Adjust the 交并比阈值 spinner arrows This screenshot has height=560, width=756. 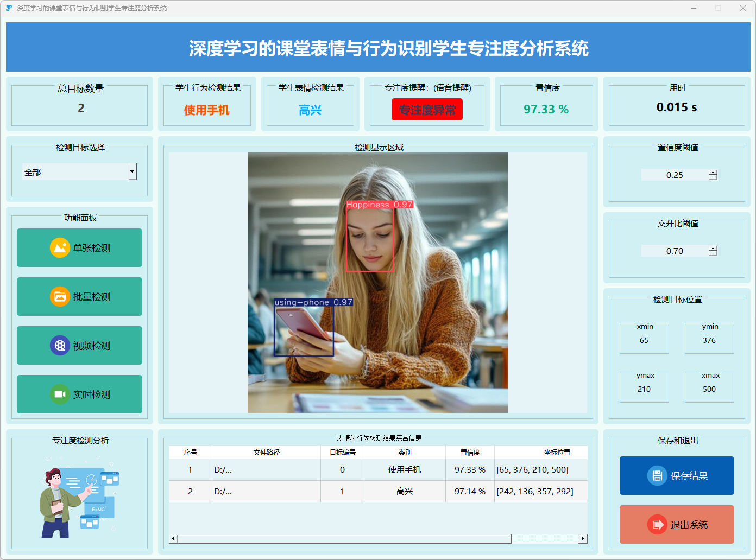click(713, 251)
